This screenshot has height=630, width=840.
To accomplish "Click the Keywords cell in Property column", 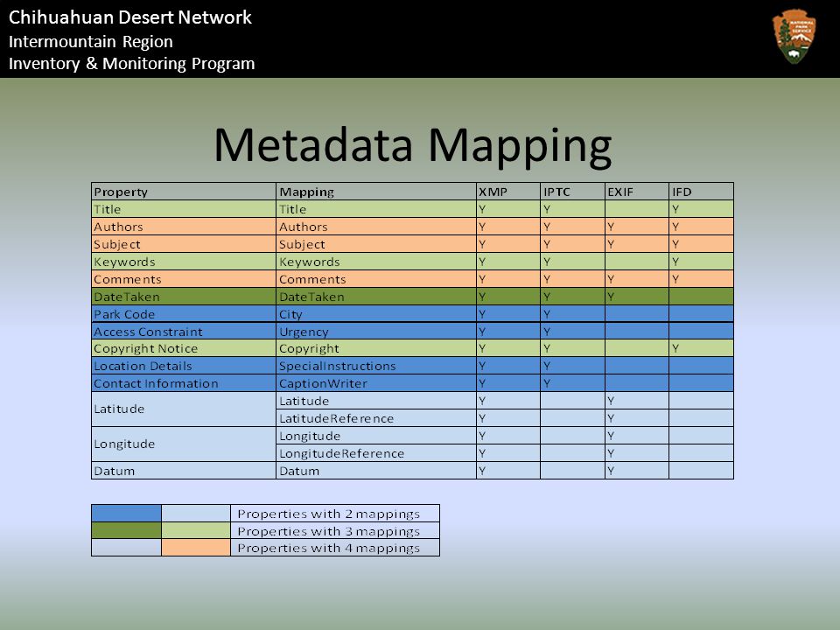I will pyautogui.click(x=184, y=262).
